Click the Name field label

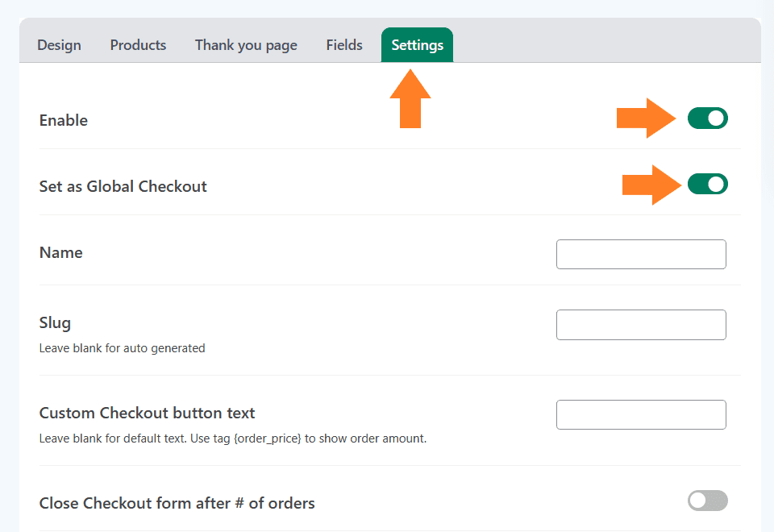tap(61, 252)
